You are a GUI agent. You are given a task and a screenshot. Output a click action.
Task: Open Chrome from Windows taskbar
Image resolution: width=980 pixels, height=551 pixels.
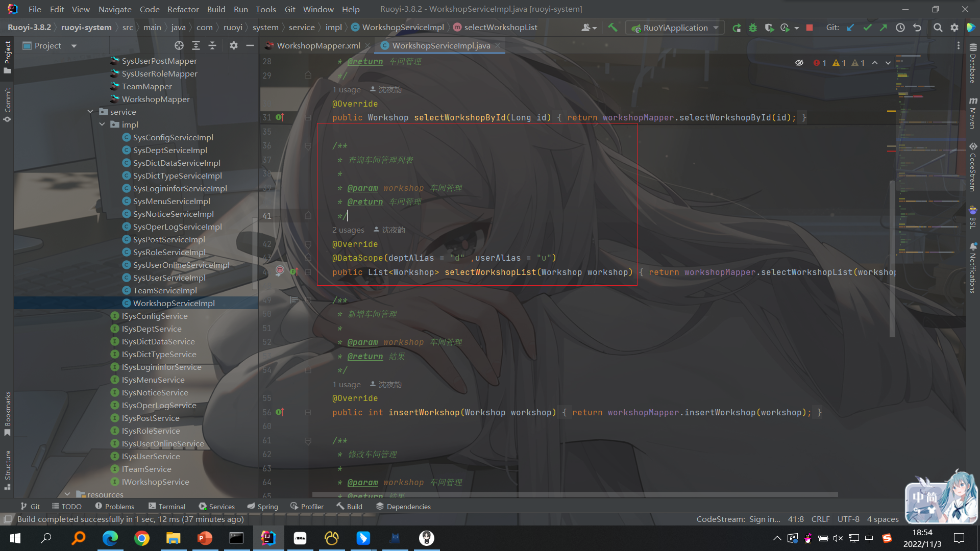click(x=142, y=538)
